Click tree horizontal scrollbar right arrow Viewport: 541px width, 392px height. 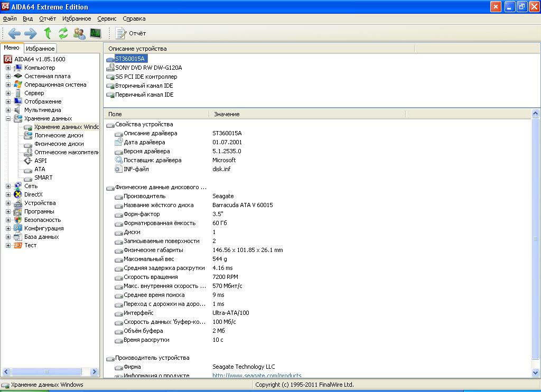(x=94, y=371)
